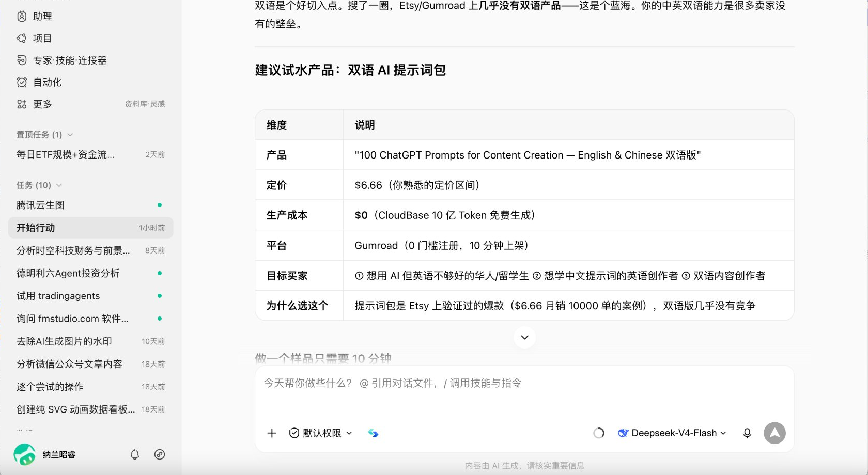The height and width of the screenshot is (475, 868).
Task: Click green status dot for 试用 tradingagents
Action: coord(160,296)
